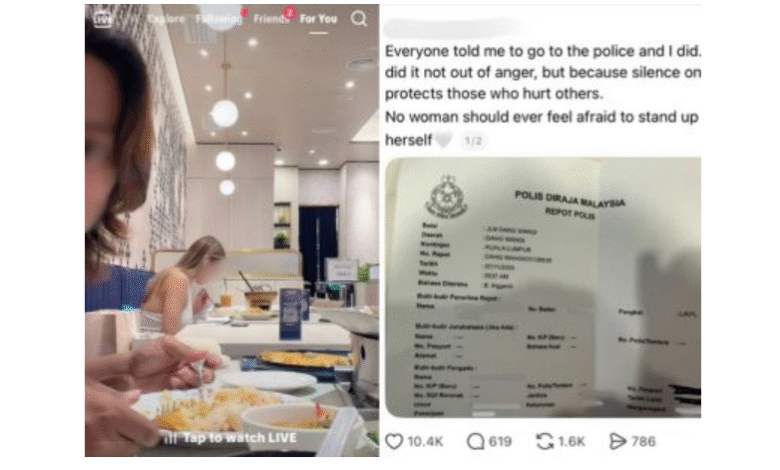Click the 1.6K reposts count
Screen dimensions: 780x470
click(571, 441)
